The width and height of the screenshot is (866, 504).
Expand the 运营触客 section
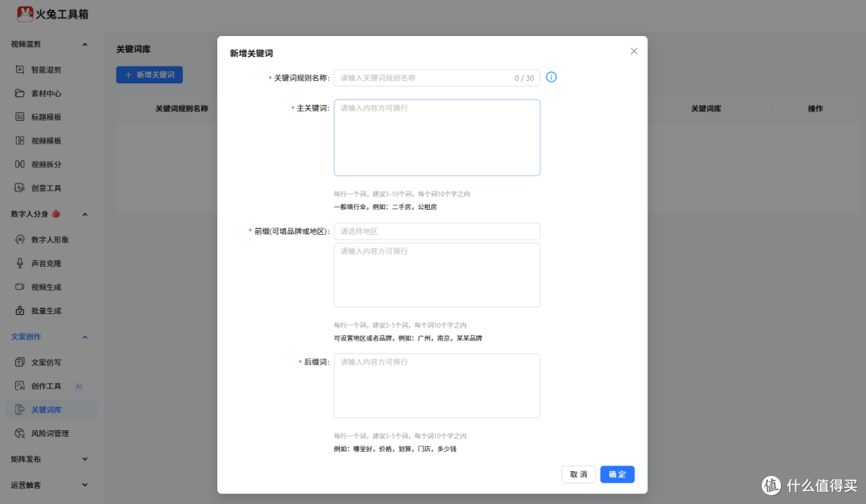[x=85, y=485]
